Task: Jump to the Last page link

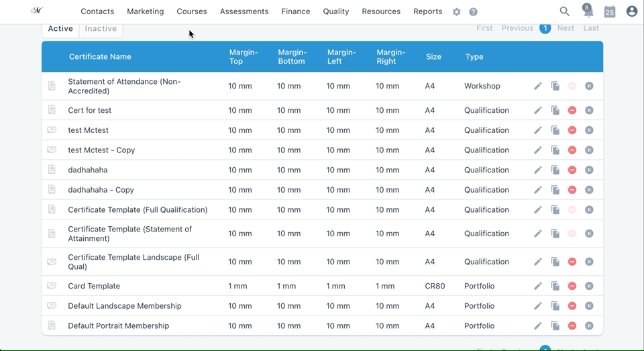Action: click(591, 28)
